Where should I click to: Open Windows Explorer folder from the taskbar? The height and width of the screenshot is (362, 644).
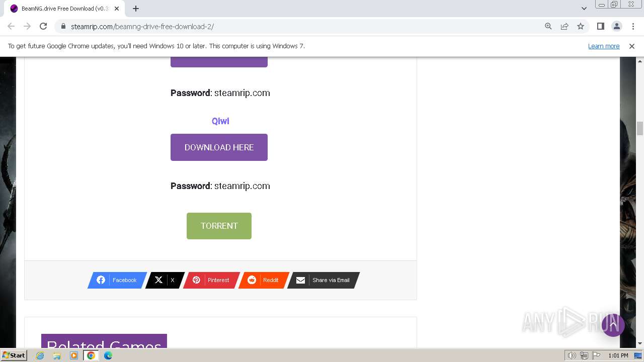pos(57,355)
